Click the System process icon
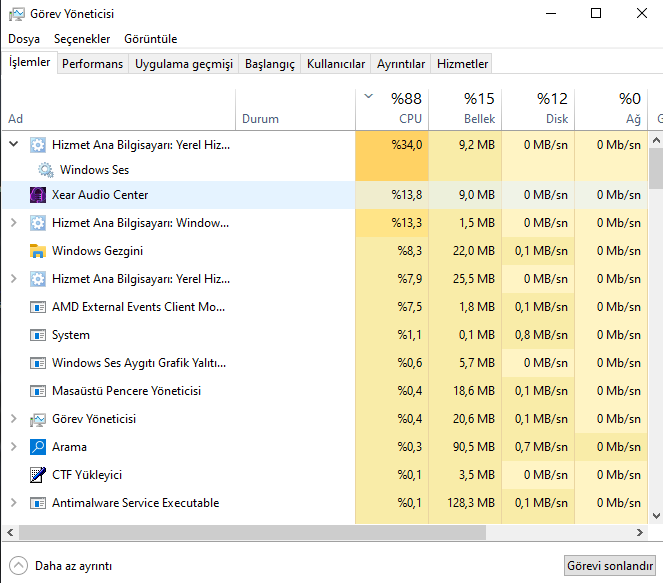 tap(38, 335)
